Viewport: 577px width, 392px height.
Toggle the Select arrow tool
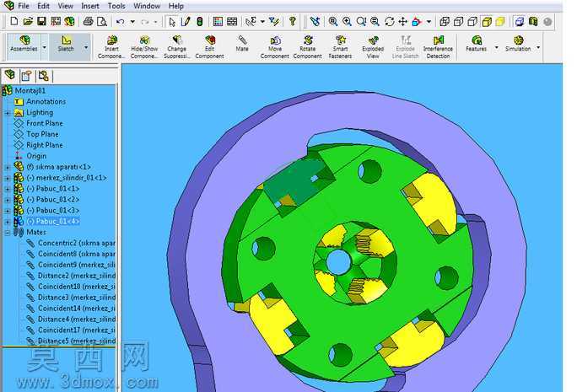172,22
